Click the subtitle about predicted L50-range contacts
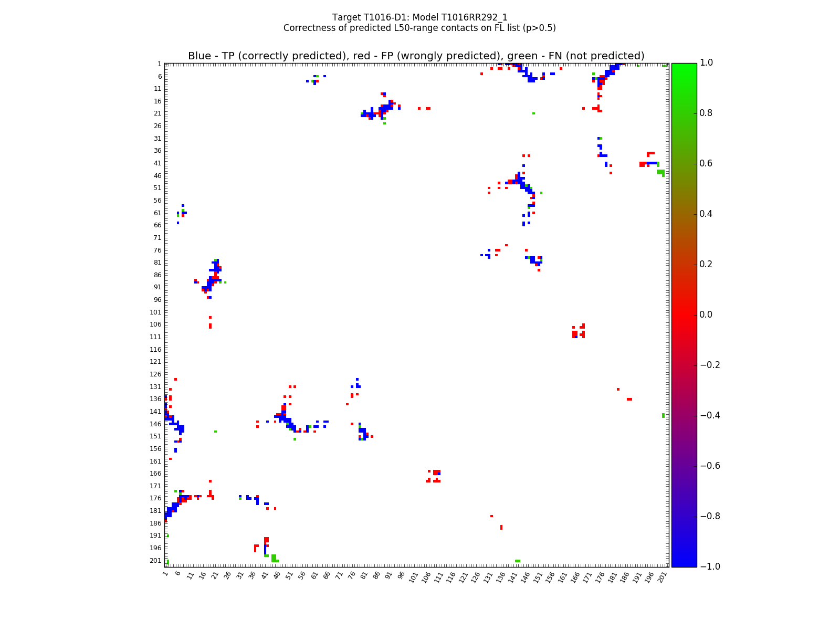 pyautogui.click(x=419, y=28)
